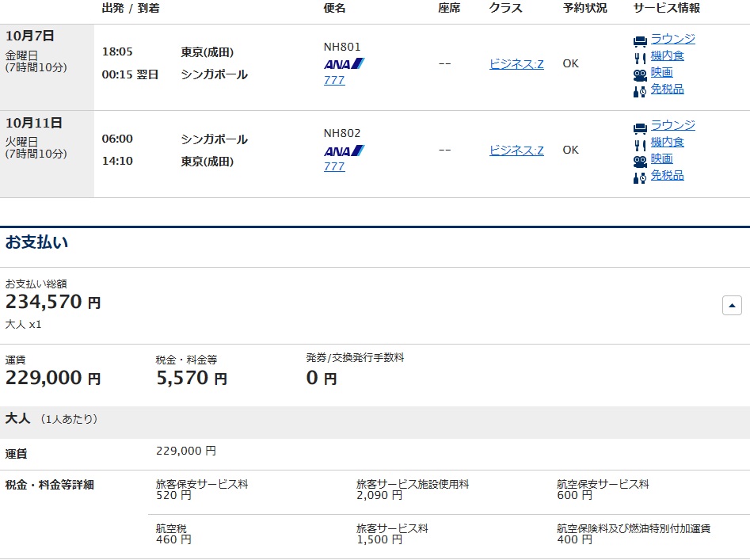Click the 10月7日 date cell
Viewport: 750px width, 560px height.
(47, 67)
